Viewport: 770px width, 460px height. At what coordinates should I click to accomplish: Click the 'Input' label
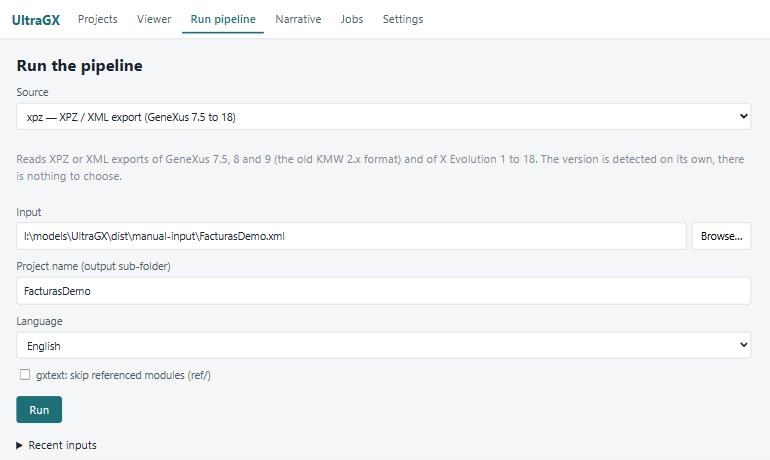click(28, 212)
